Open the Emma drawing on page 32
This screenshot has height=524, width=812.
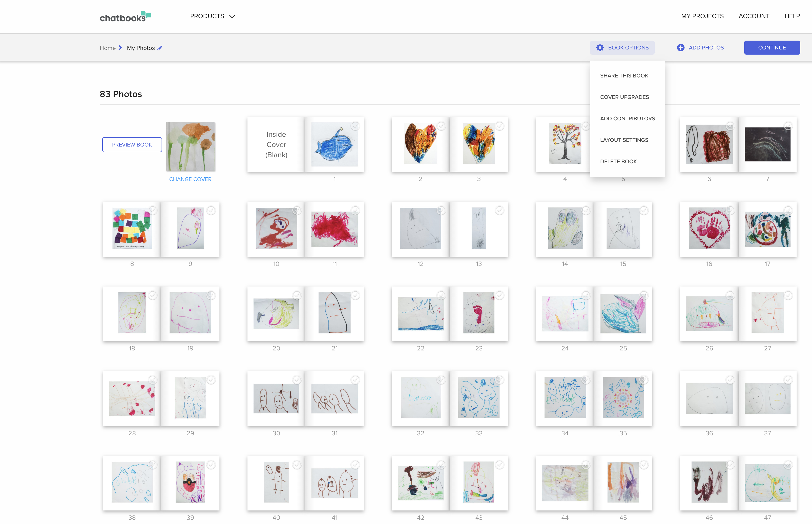420,397
